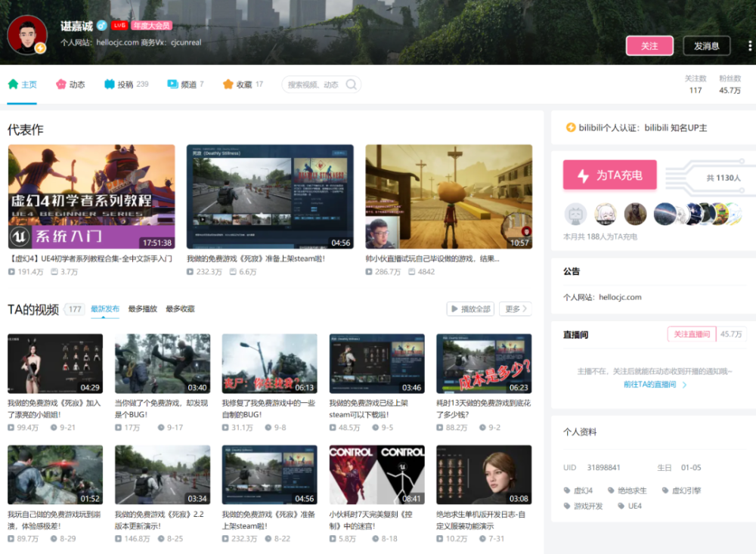This screenshot has height=554, width=756.
Task: Select the 最多播放 sort tab
Action: point(143,309)
